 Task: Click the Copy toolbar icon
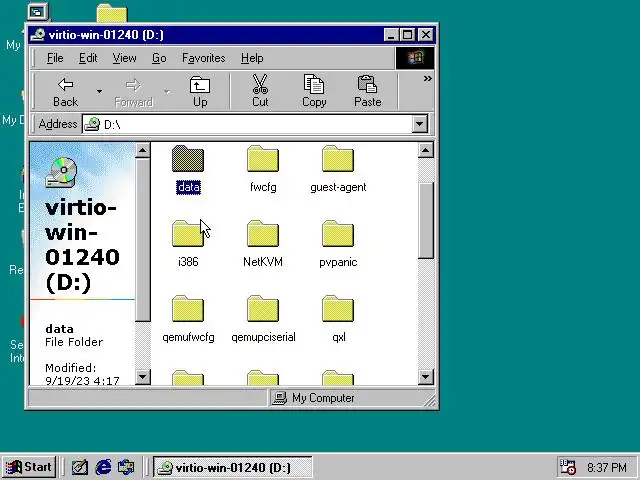click(314, 91)
